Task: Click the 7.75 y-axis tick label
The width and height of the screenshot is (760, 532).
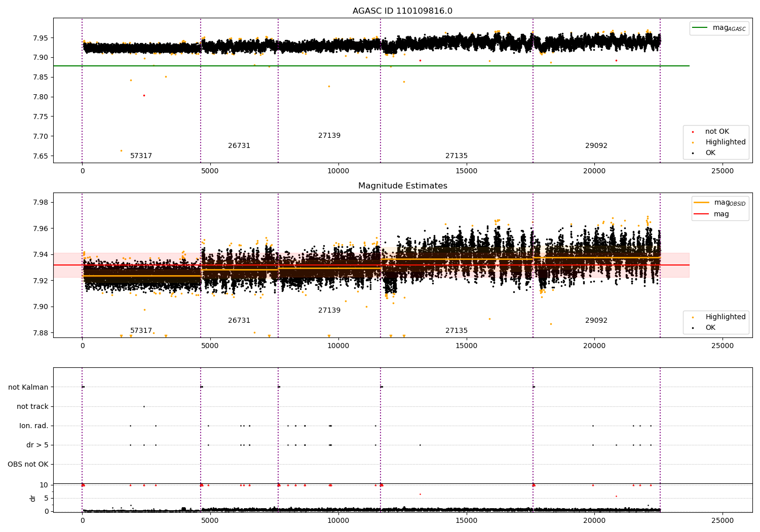Action: click(x=41, y=117)
